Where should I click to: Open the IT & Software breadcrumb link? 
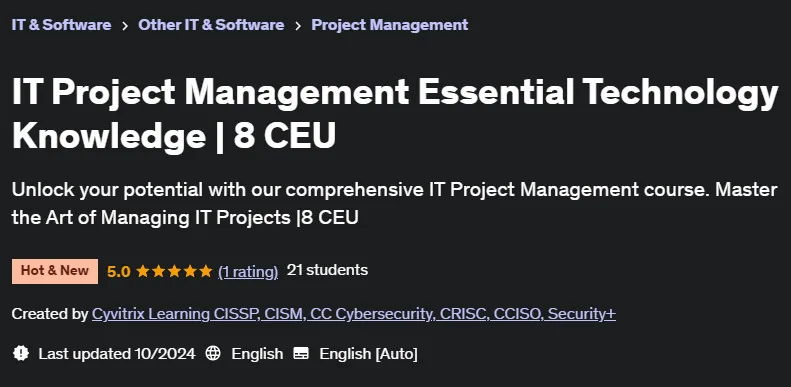61,25
